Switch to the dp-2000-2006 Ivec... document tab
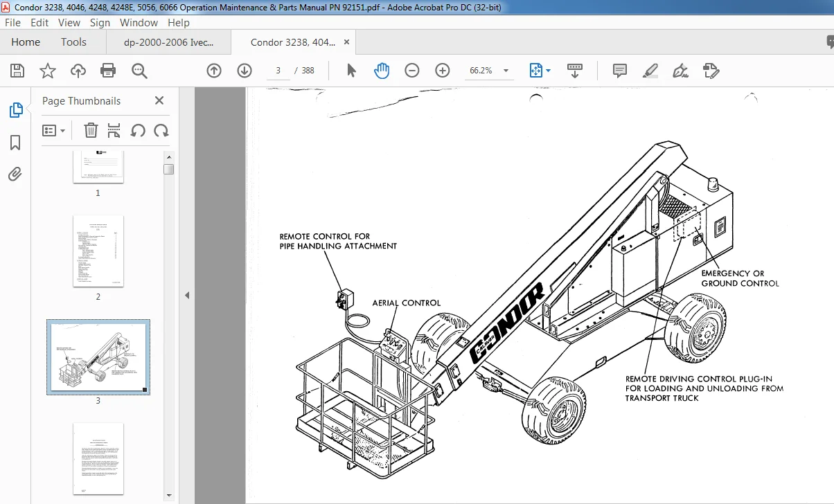The height and width of the screenshot is (504, 834). pos(168,42)
